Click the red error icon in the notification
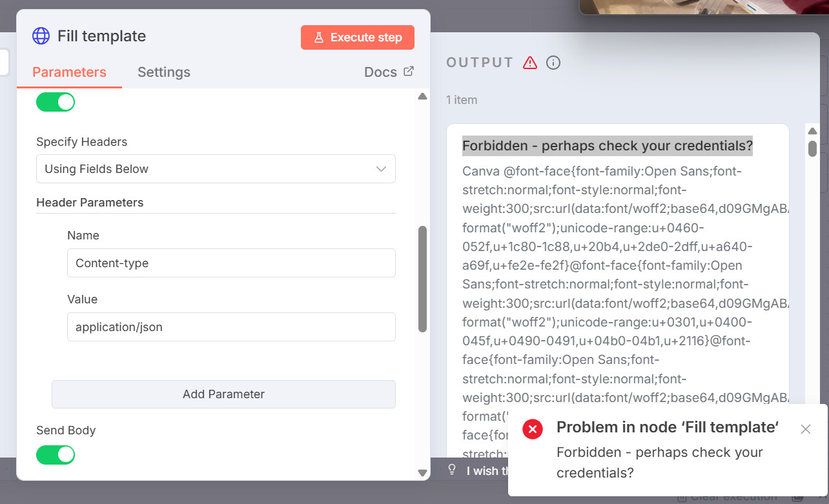The height and width of the screenshot is (504, 829). point(533,429)
